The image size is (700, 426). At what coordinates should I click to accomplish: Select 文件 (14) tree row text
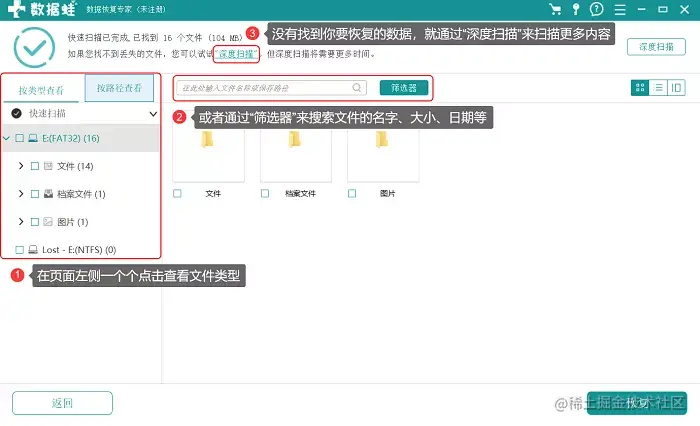(75, 166)
